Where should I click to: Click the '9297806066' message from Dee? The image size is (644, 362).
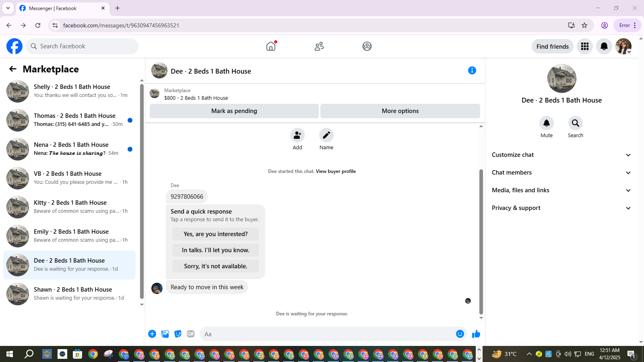[x=187, y=197]
